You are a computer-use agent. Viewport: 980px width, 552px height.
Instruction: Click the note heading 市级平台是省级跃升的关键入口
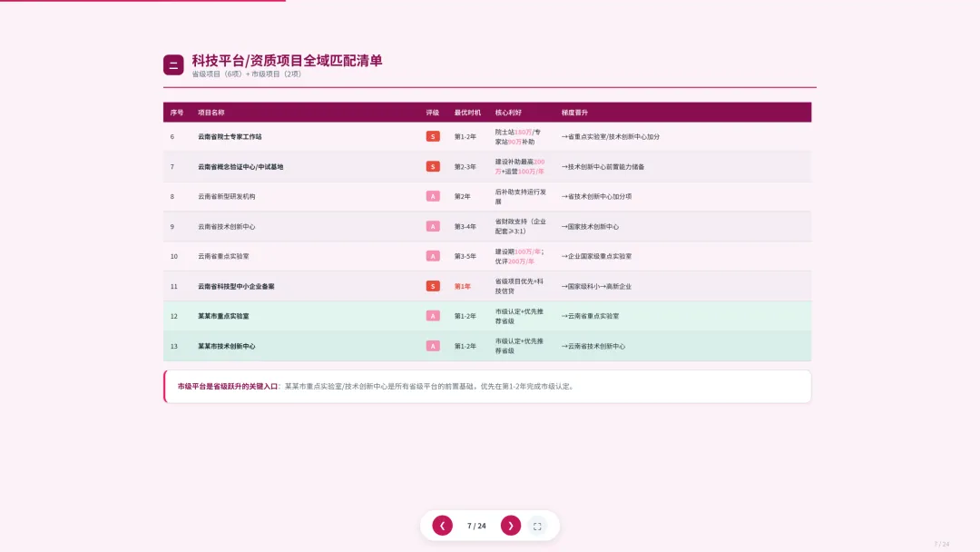[x=228, y=387]
